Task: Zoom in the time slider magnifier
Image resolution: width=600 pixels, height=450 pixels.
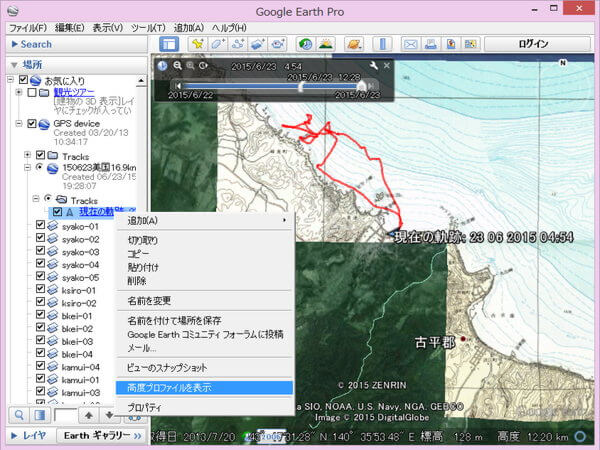Action: tap(190, 65)
